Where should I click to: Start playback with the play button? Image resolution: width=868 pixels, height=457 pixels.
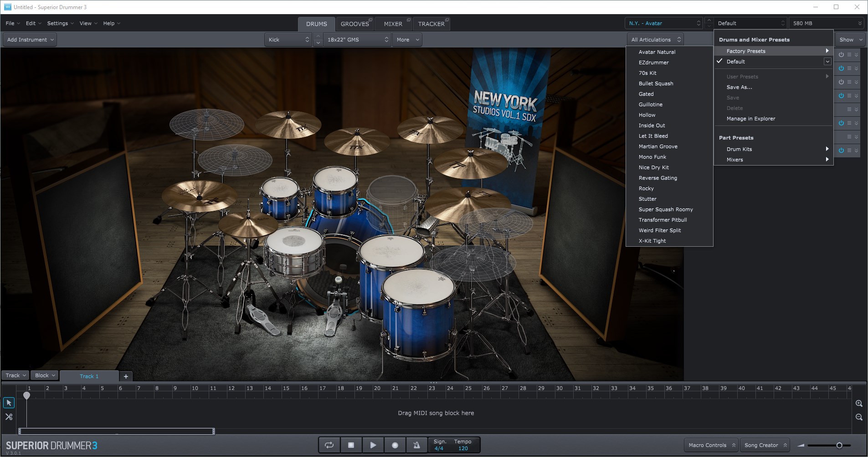373,445
